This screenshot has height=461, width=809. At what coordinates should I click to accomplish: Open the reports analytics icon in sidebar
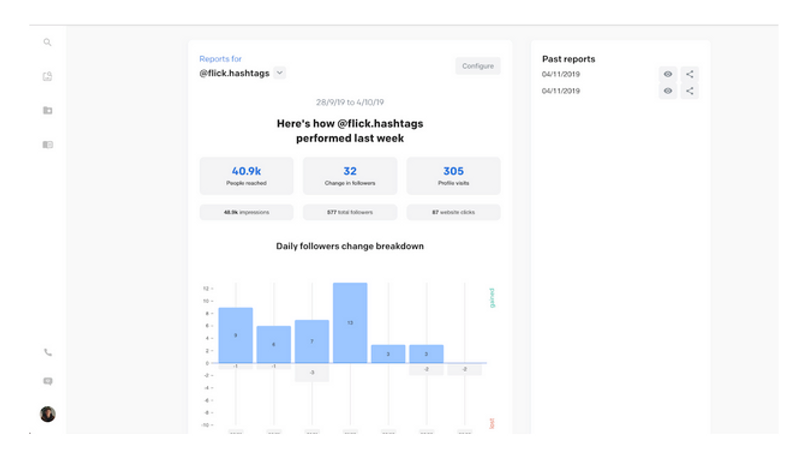(47, 76)
